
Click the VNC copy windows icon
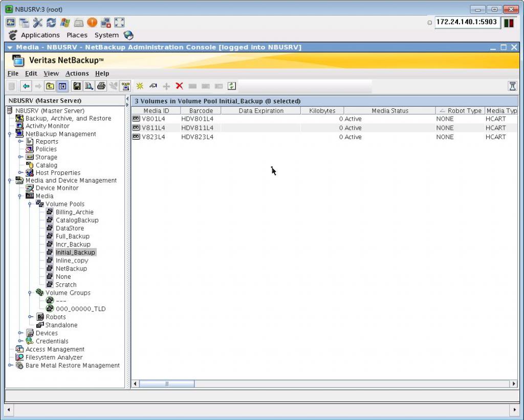[x=24, y=23]
